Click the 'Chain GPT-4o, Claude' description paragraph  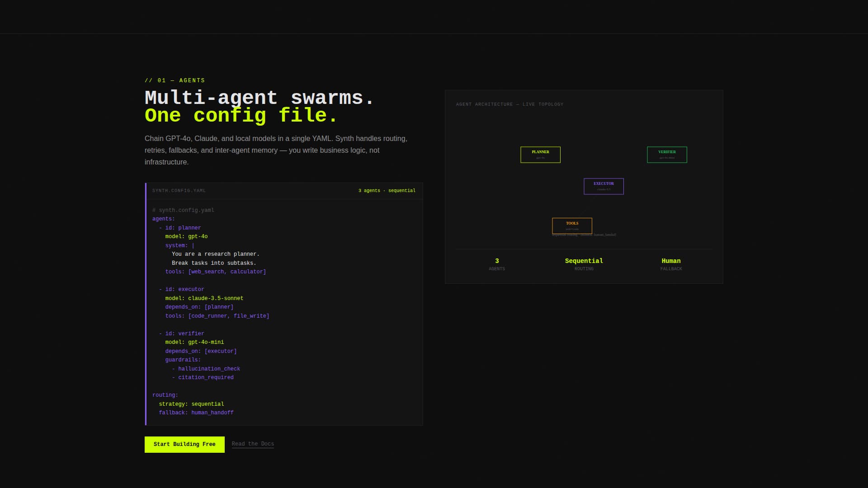pos(276,150)
